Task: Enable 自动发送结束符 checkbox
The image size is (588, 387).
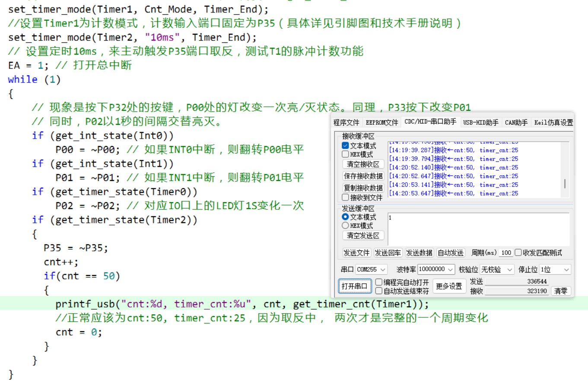Action: pos(379,291)
